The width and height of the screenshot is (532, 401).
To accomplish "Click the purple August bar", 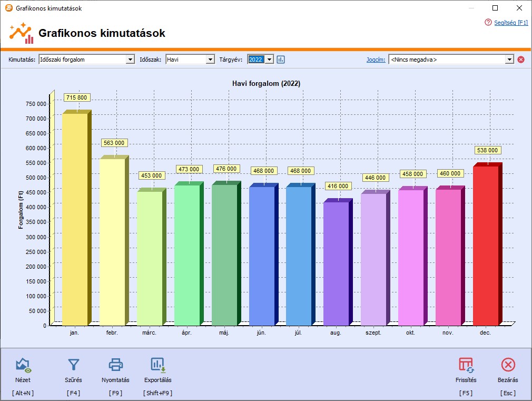I will pos(336,263).
